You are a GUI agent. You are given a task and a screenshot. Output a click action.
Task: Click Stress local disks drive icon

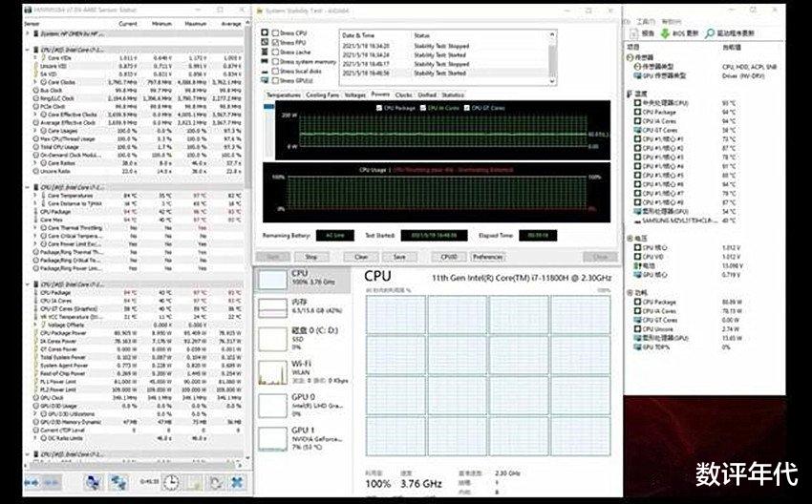pos(265,71)
